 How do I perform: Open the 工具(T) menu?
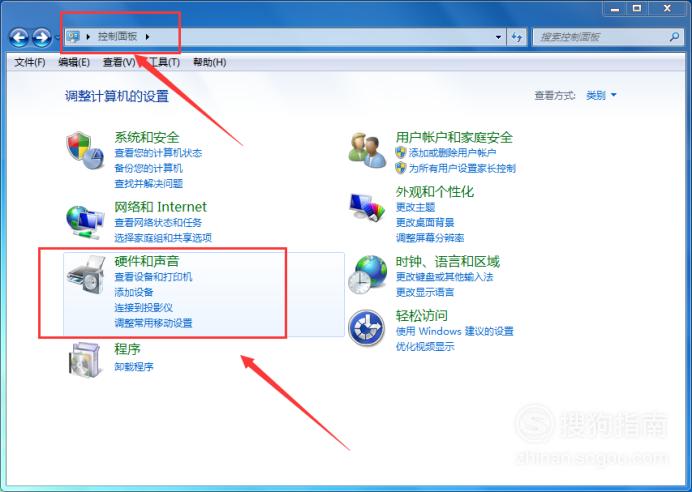coord(164,62)
